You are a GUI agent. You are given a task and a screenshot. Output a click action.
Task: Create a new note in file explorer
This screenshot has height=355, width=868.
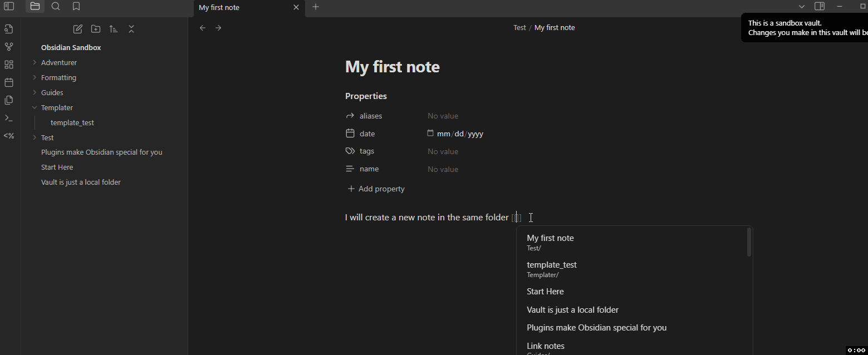coord(78,29)
